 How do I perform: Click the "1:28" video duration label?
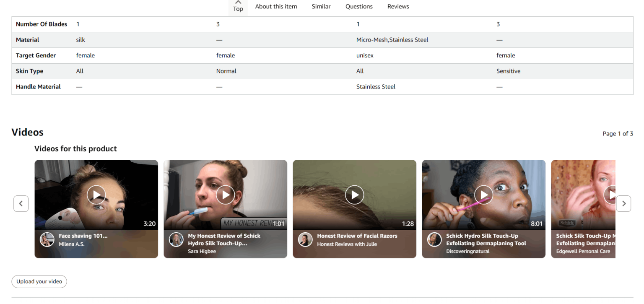408,224
